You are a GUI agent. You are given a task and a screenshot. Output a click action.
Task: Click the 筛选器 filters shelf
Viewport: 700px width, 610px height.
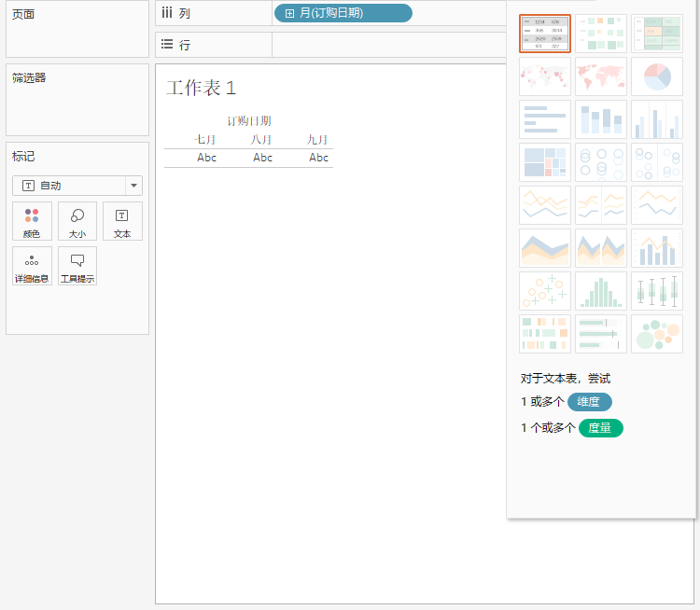coord(77,100)
